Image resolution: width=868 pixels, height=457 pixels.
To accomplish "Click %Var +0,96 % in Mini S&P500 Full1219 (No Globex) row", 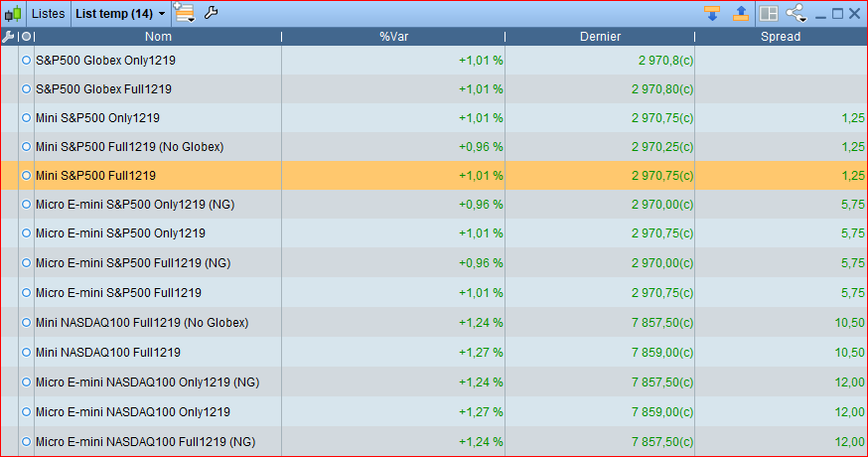I will coord(481,147).
